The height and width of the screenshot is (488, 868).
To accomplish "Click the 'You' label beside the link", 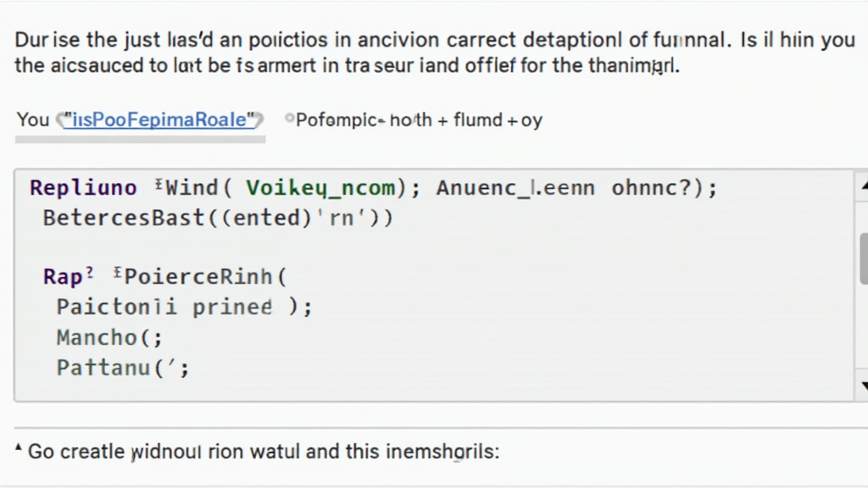I will pos(33,119).
